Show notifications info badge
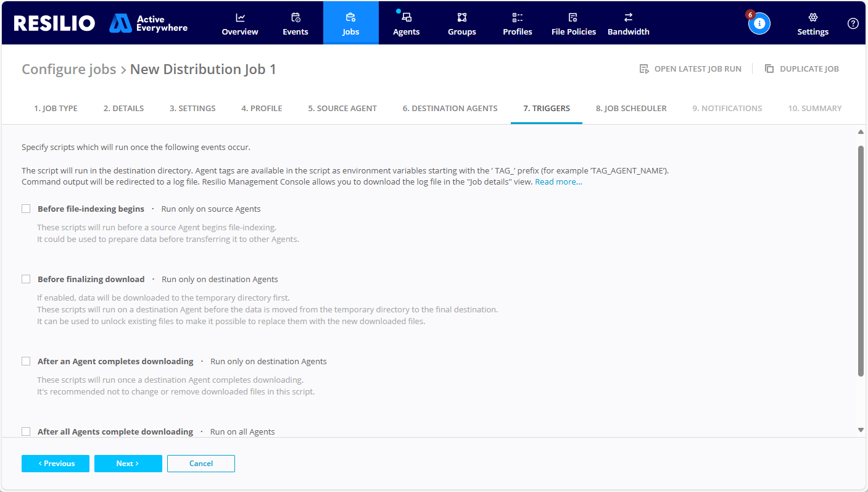Image resolution: width=868 pixels, height=492 pixels. point(759,23)
